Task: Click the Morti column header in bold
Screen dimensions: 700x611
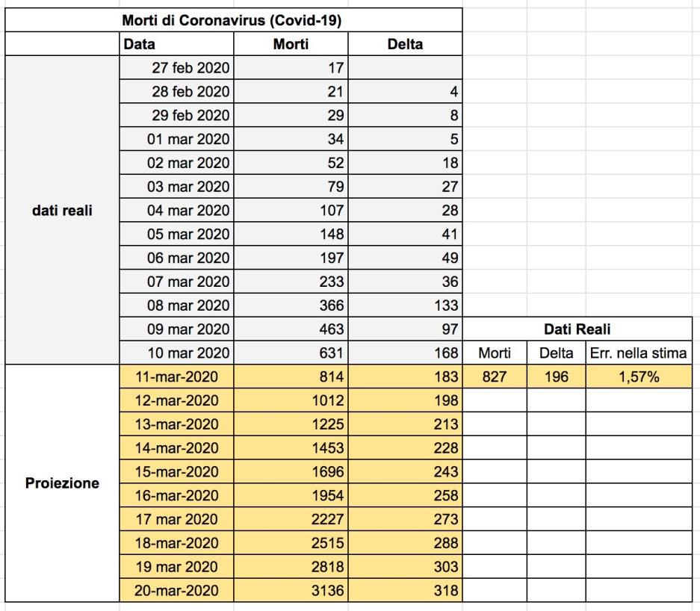Action: 291,44
